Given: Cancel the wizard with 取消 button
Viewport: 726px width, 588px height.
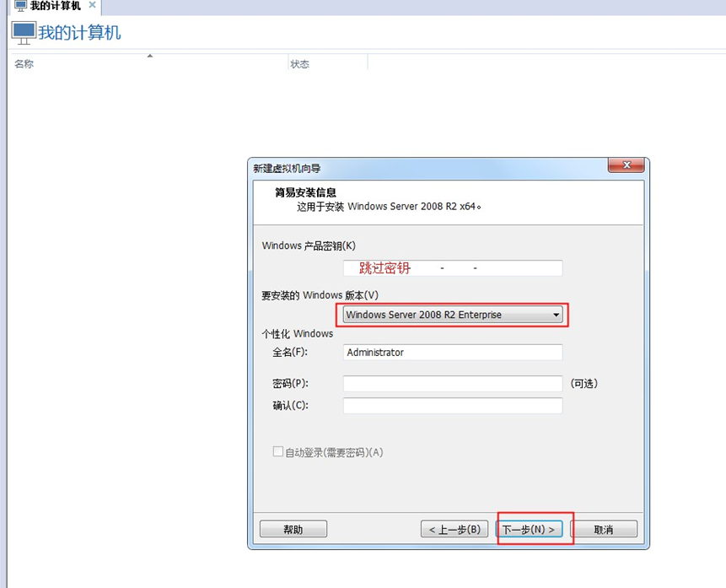Looking at the screenshot, I should [x=604, y=529].
